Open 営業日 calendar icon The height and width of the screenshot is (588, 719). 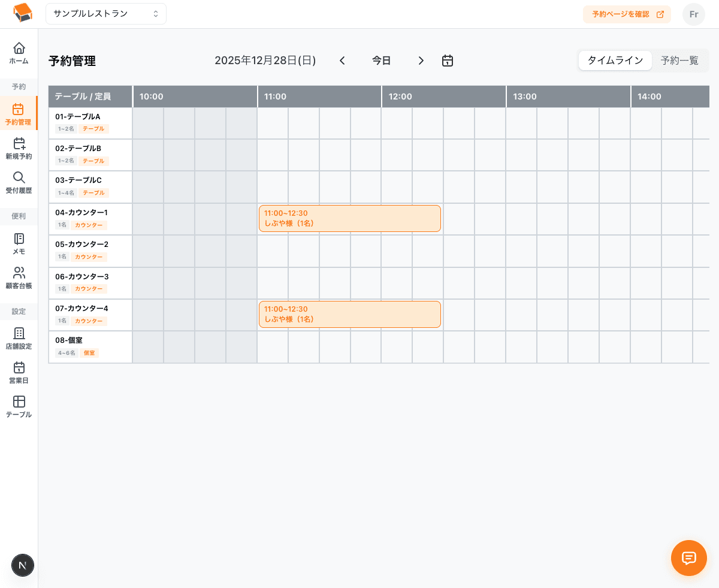[x=19, y=367]
